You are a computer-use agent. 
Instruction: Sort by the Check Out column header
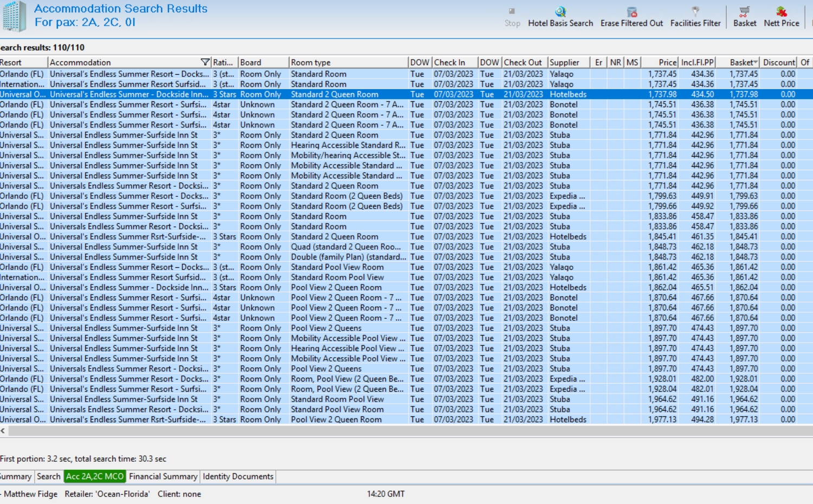point(525,62)
